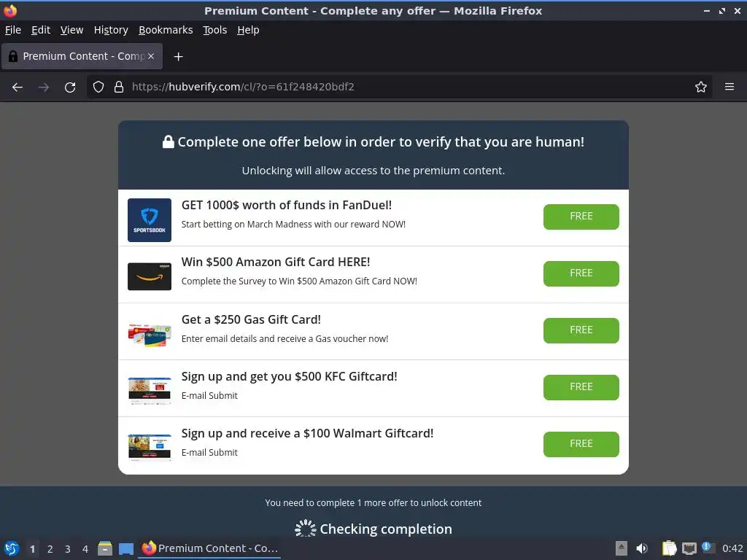747x560 pixels.
Task: Select the Premium Content browser tab
Action: (82, 56)
